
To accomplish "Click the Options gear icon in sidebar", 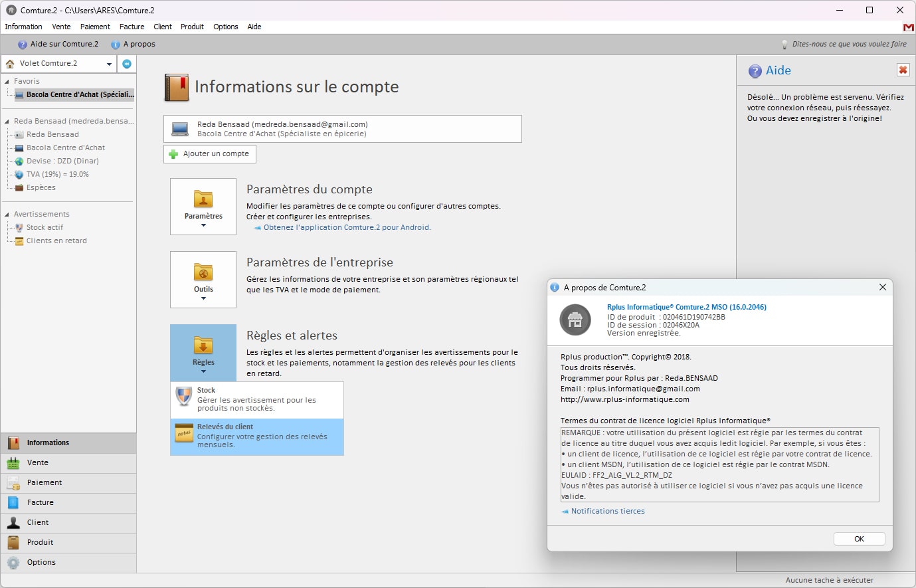I will [x=13, y=563].
